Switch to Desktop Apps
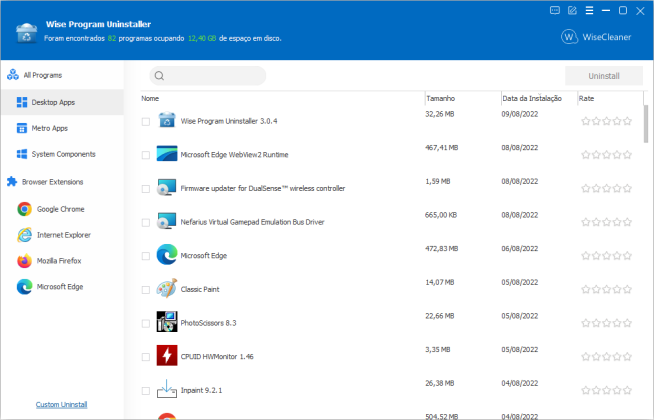 pos(62,102)
